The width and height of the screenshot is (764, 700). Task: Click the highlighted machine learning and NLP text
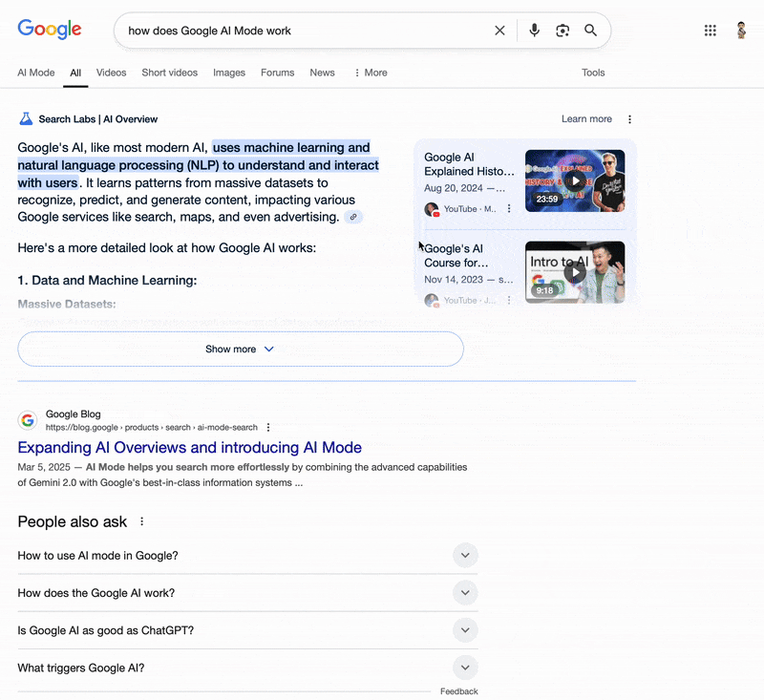[x=199, y=165]
